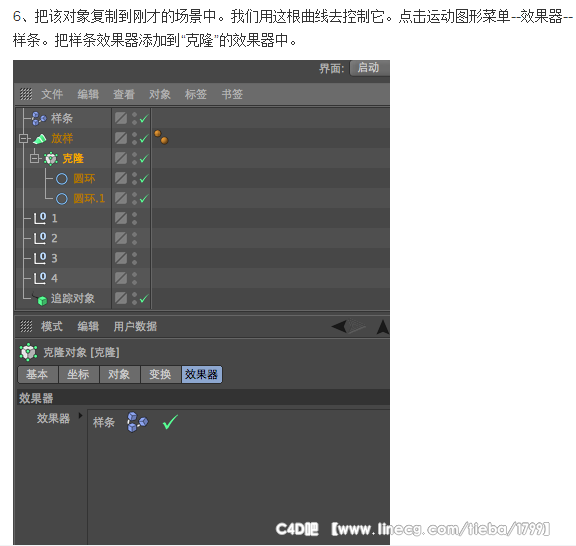Click the 圆环 circle spline icon
Image resolution: width=576 pixels, height=546 pixels.
62,179
